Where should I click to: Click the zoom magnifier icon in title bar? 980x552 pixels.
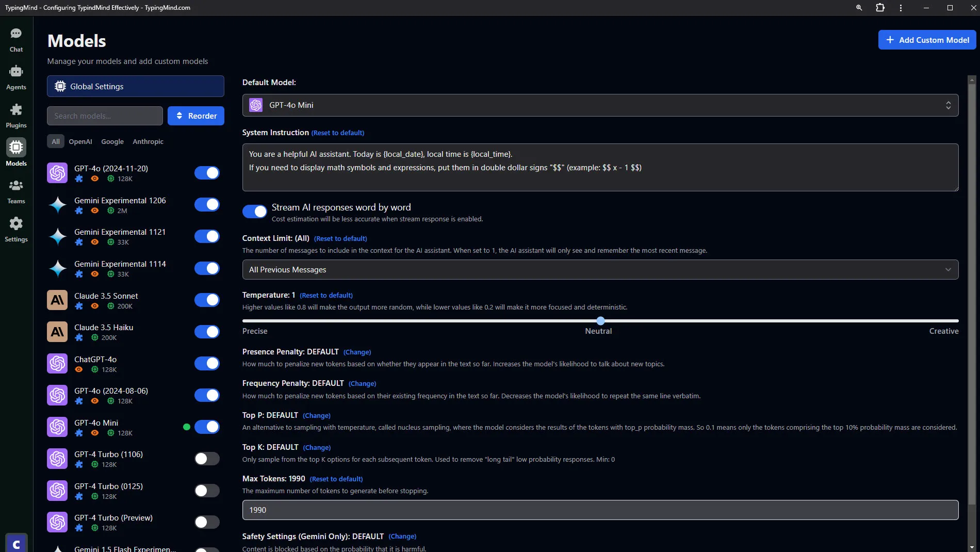click(859, 8)
